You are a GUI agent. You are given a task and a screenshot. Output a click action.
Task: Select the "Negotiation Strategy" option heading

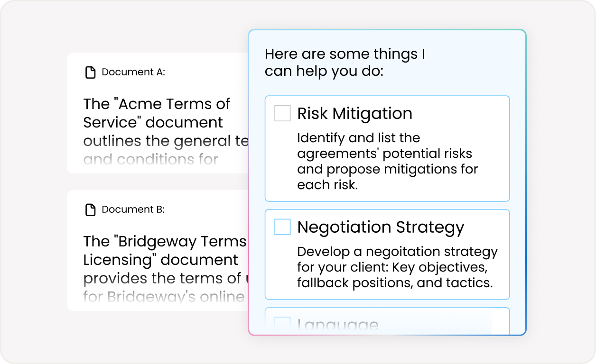[381, 227]
